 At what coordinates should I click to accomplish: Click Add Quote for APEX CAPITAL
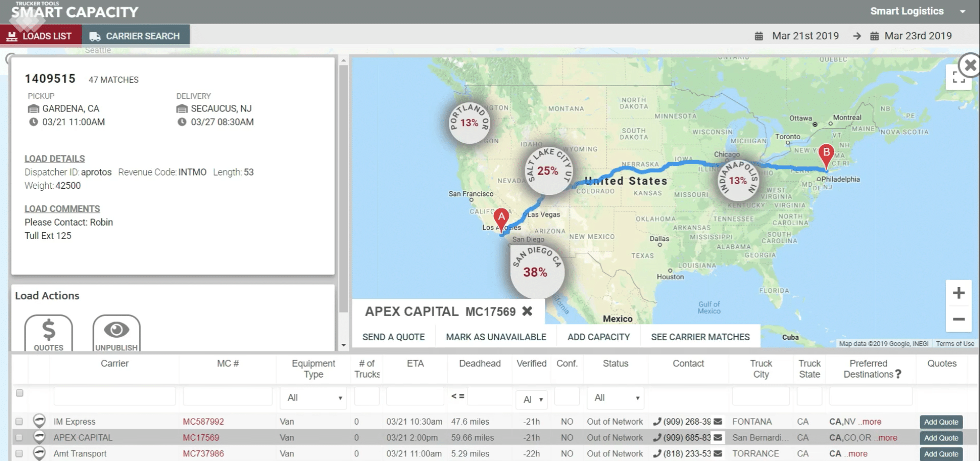tap(941, 438)
